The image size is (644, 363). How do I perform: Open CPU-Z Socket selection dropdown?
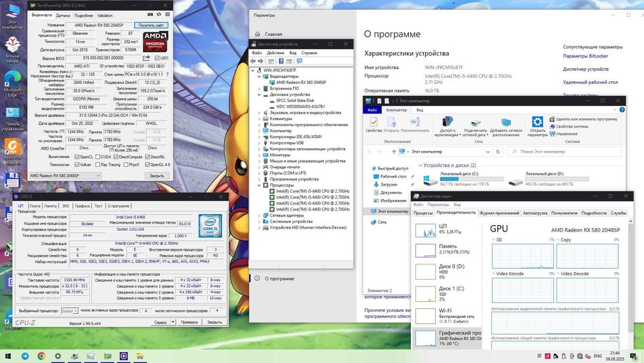[70, 311]
